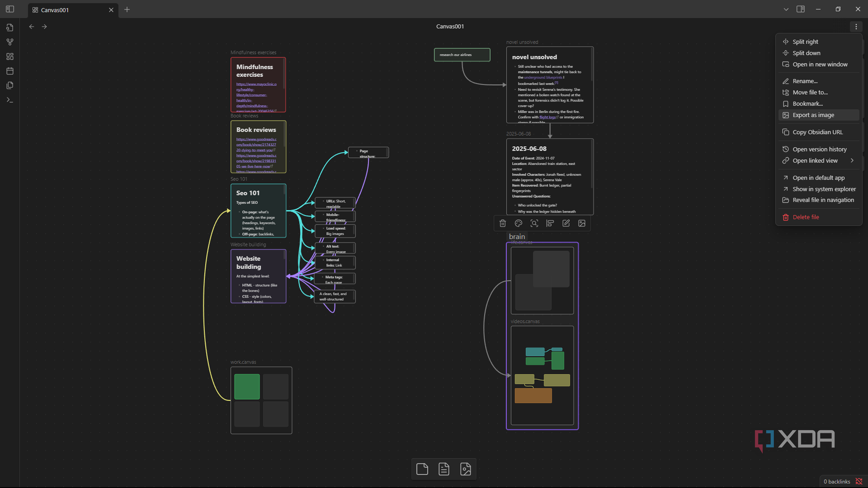Click the 0 backlinks status button
The width and height of the screenshot is (868, 488).
(x=836, y=481)
